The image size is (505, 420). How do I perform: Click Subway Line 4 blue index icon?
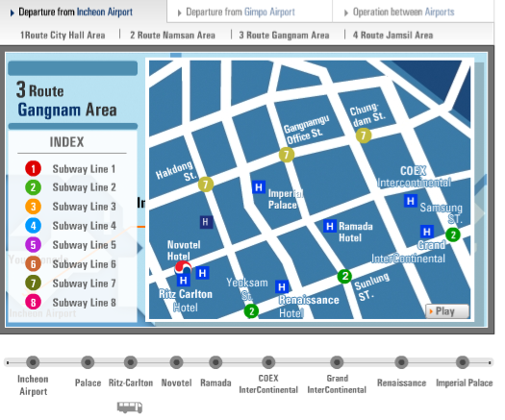click(x=33, y=225)
